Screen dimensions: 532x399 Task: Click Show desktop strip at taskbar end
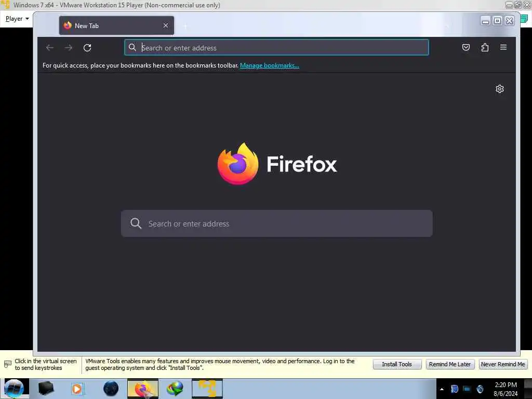[528, 389]
